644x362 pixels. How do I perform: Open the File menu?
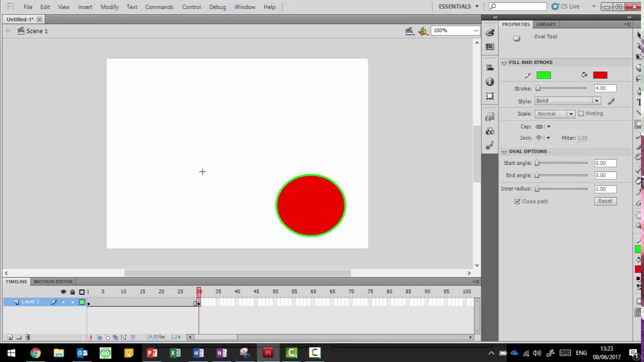pyautogui.click(x=28, y=7)
